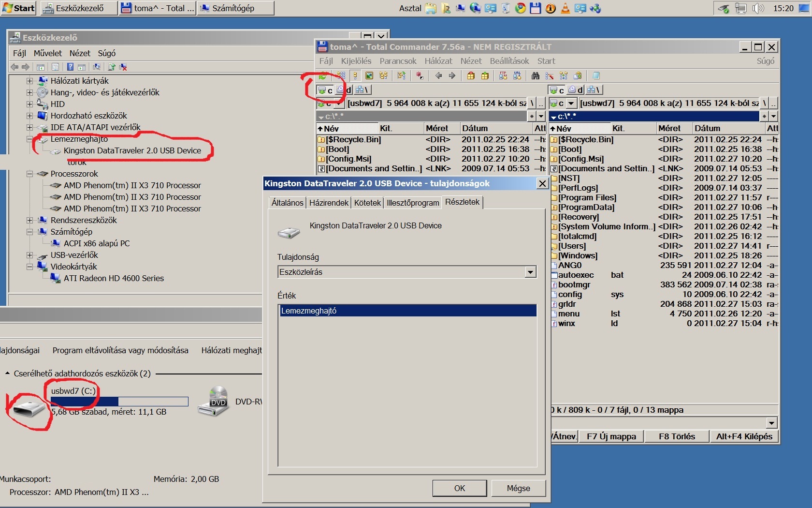Open multi-rename tool icon
Screen dimensions: 812x508
550,75
